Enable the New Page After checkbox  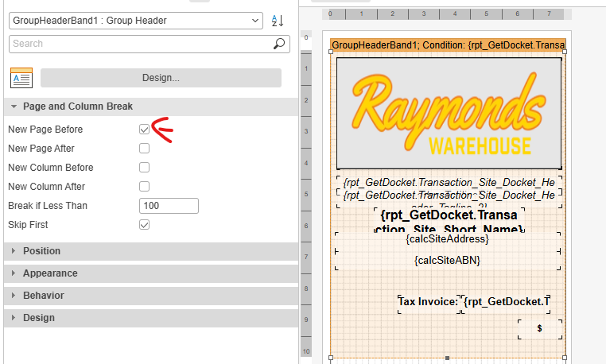(x=144, y=149)
